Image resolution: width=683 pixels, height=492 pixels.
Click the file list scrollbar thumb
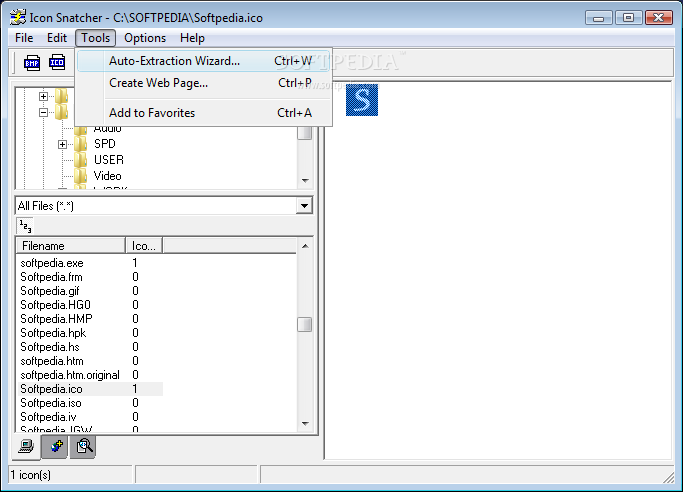[304, 324]
